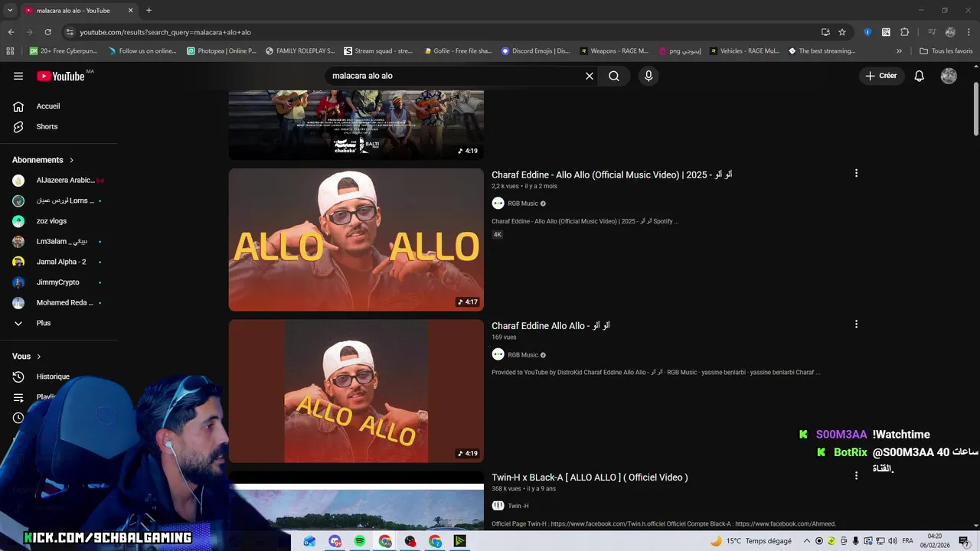Open the Tous les favoris folder
The width and height of the screenshot is (980, 551).
(x=946, y=51)
